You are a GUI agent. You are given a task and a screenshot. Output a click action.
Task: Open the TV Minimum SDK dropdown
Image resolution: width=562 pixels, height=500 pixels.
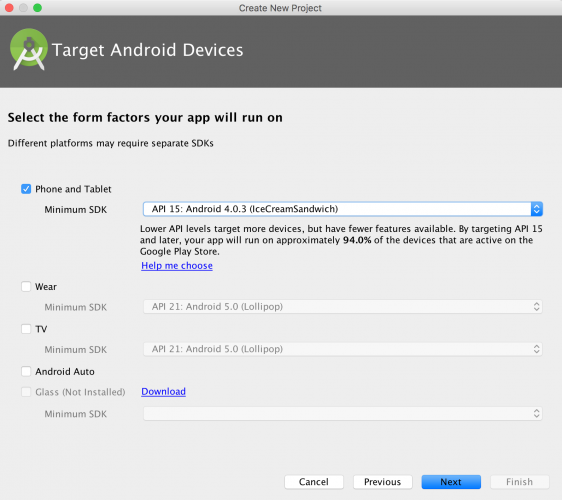(x=343, y=349)
